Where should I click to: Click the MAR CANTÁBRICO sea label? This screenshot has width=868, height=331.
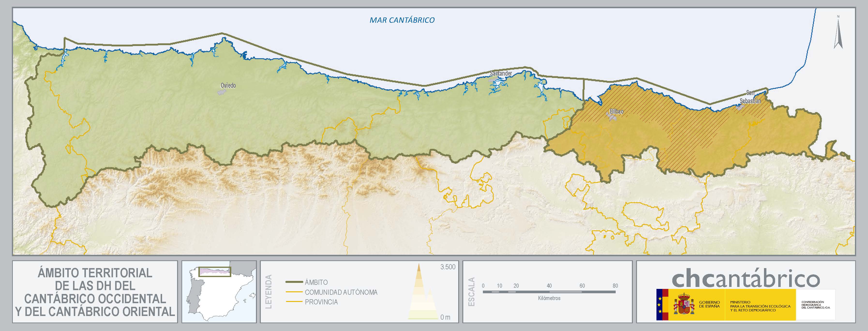402,20
